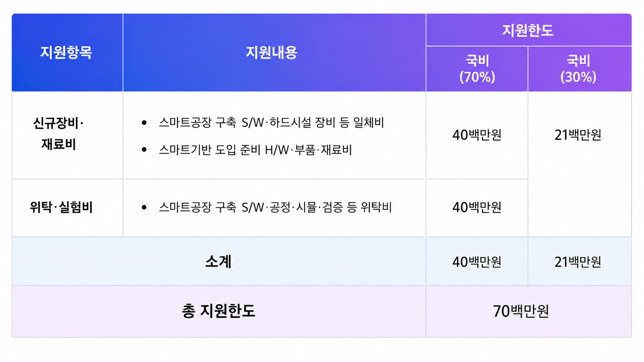
Task: Select 40백만원 in the 소계 row
Action: (x=477, y=262)
